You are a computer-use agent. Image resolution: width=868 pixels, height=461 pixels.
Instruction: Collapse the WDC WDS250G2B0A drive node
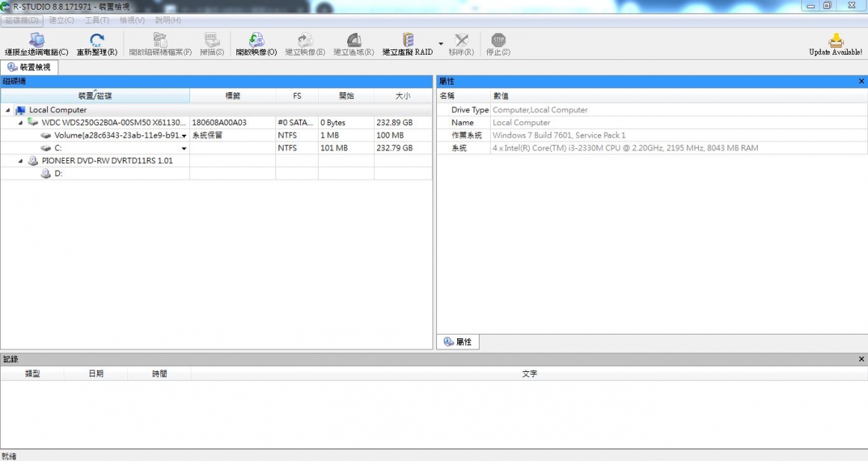click(20, 123)
